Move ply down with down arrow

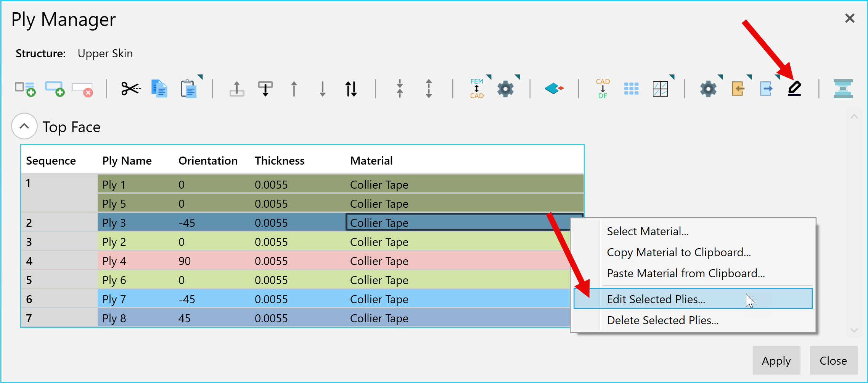323,89
